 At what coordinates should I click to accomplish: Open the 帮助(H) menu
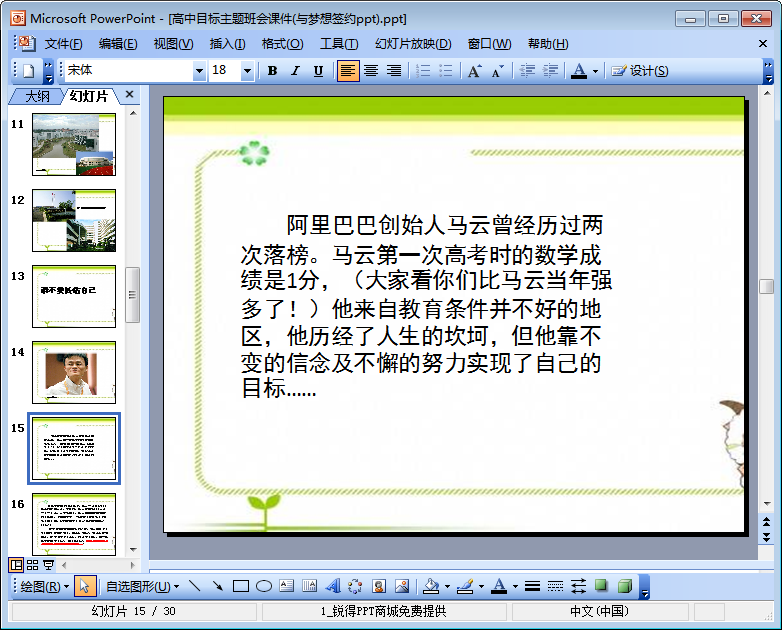(548, 44)
